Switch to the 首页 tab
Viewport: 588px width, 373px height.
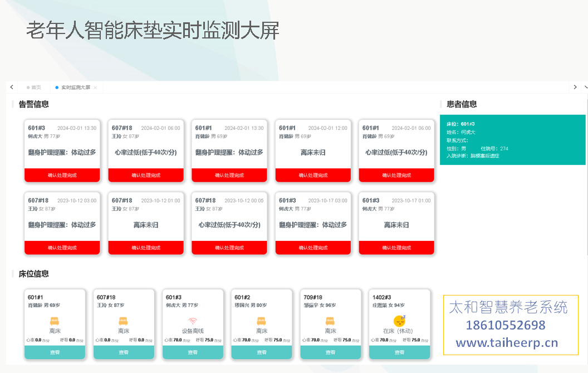click(36, 88)
